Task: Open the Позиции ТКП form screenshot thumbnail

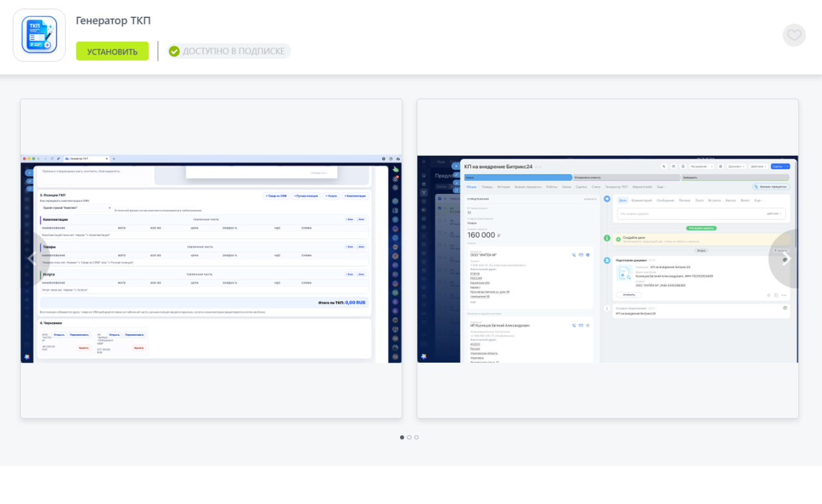Action: 211,259
